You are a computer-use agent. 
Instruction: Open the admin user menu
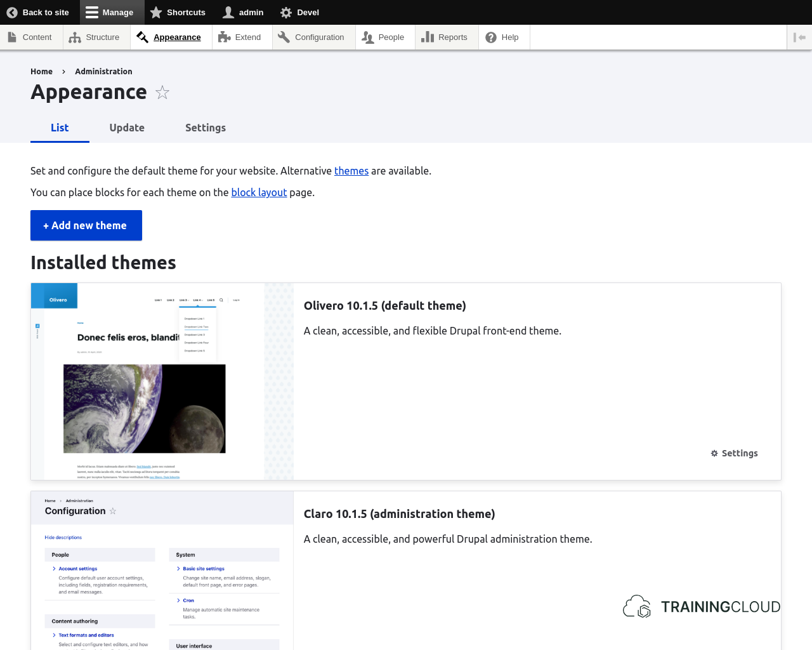point(243,12)
